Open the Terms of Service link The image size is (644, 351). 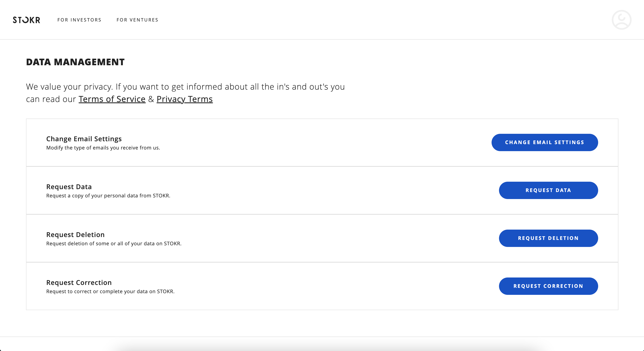[x=112, y=99]
